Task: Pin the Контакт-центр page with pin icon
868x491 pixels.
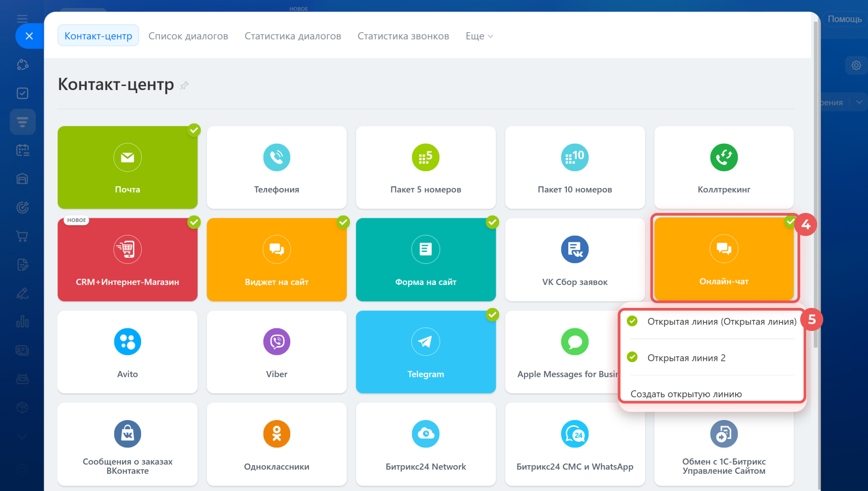Action: point(184,85)
